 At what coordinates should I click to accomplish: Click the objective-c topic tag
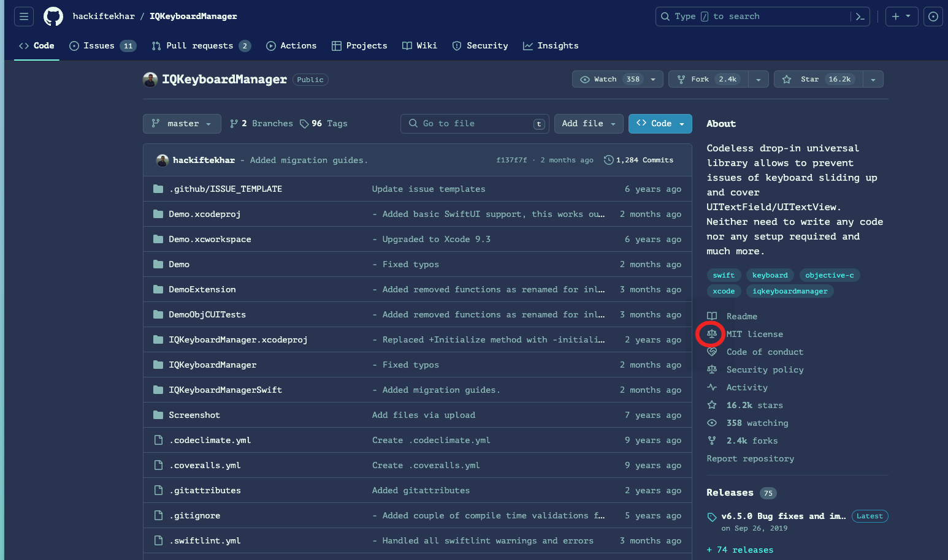[x=829, y=275]
